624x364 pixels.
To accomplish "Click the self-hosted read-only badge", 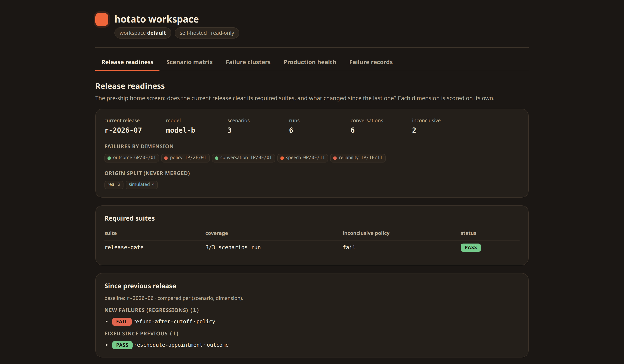I will (207, 33).
